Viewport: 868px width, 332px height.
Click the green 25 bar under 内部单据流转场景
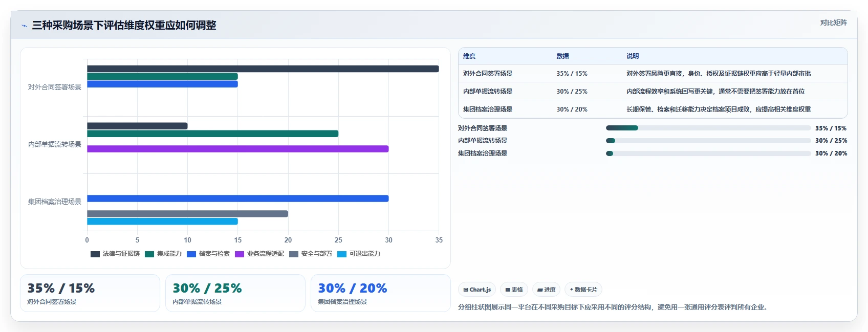click(212, 134)
